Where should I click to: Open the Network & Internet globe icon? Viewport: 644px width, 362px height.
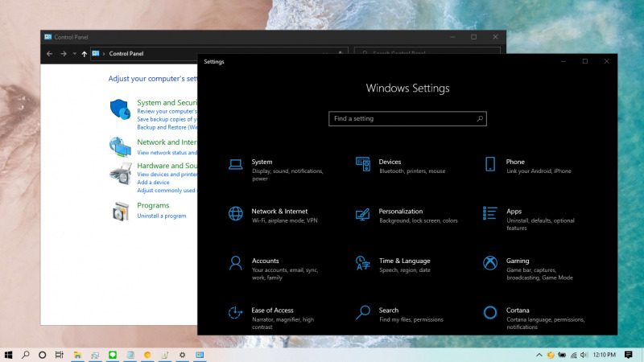pos(235,214)
